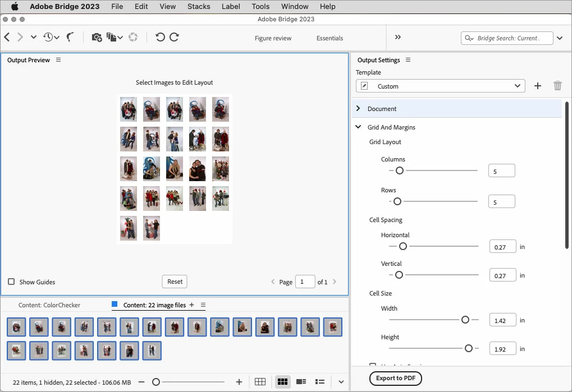The width and height of the screenshot is (572, 392).
Task: Open the view options chevron in status bar
Action: [x=341, y=382]
